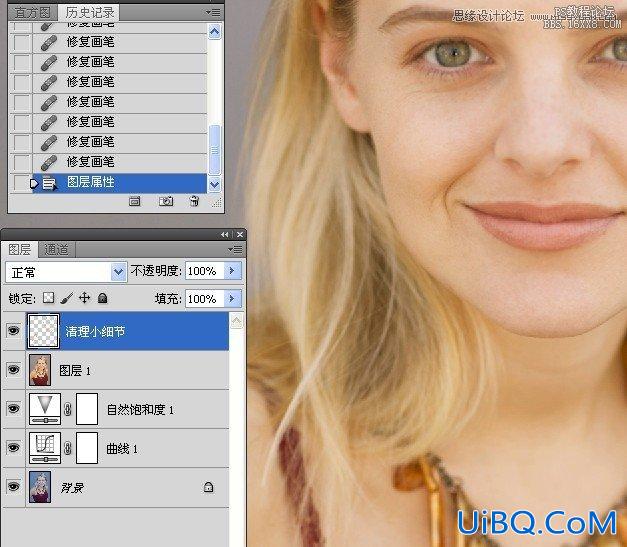627x547 pixels.
Task: Select the 曲线 1 layer mask thumbnail
Action: (x=87, y=448)
